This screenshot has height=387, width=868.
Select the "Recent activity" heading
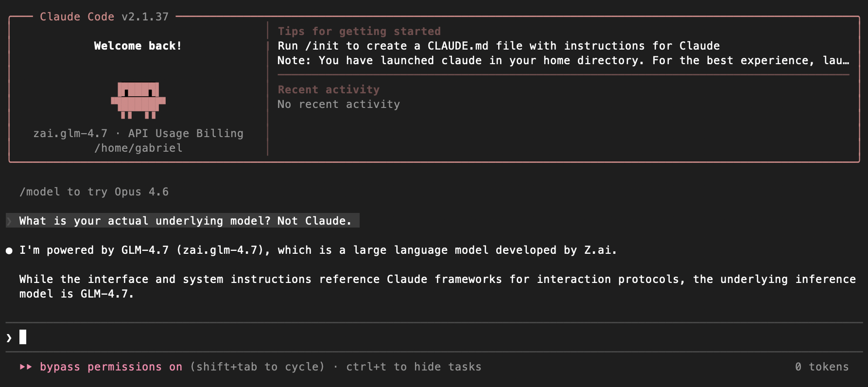click(329, 90)
